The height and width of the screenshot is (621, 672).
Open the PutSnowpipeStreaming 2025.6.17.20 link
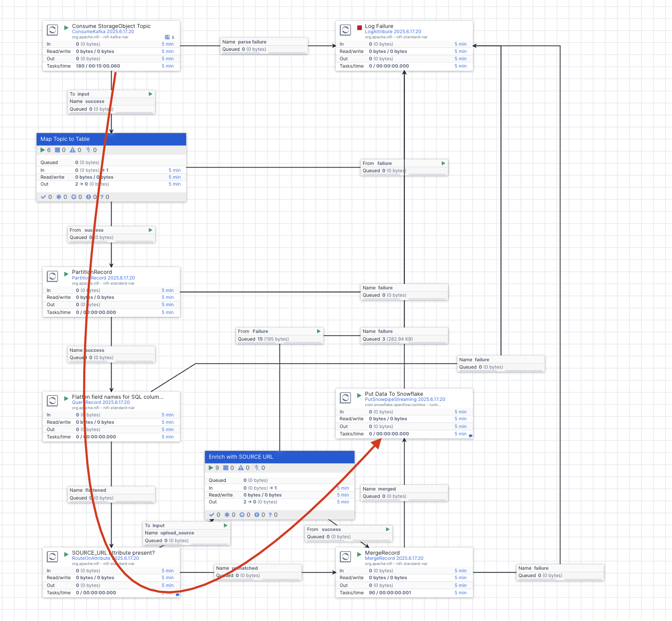point(404,399)
